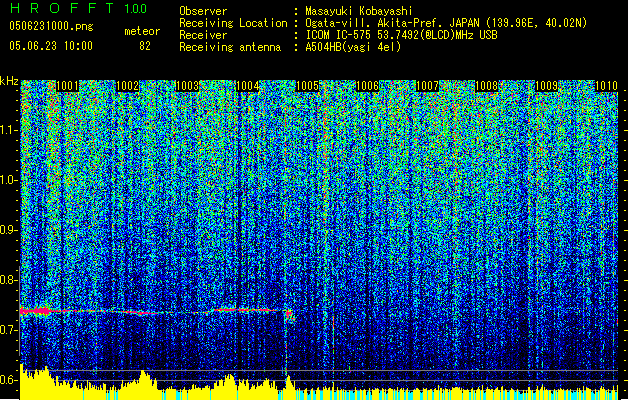Click time marker 1001
629x400 pixels.
[67, 86]
